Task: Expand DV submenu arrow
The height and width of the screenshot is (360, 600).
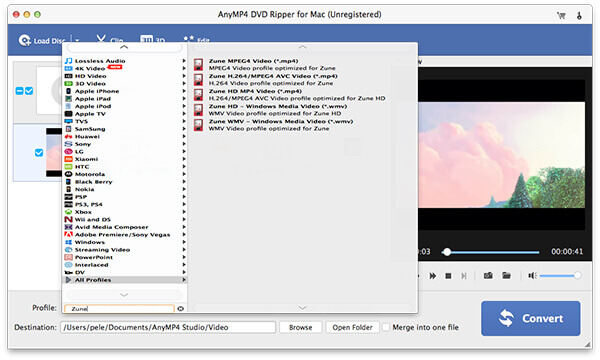Action: 184,272
